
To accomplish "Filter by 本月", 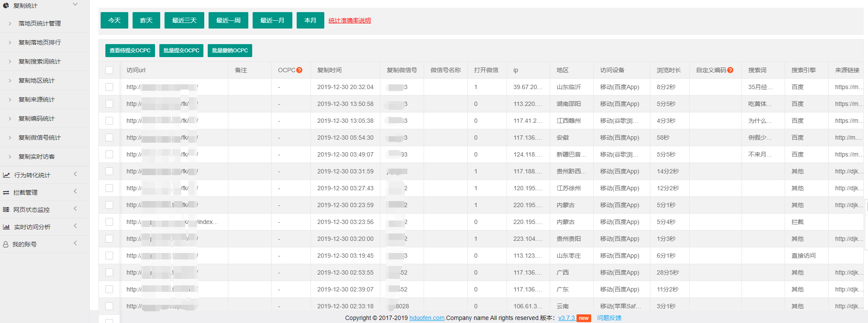I will [310, 20].
